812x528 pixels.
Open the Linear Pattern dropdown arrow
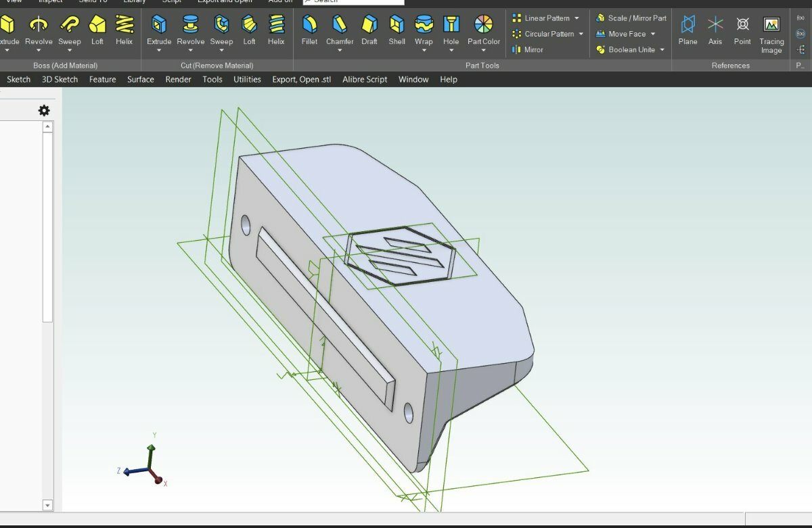[577, 18]
